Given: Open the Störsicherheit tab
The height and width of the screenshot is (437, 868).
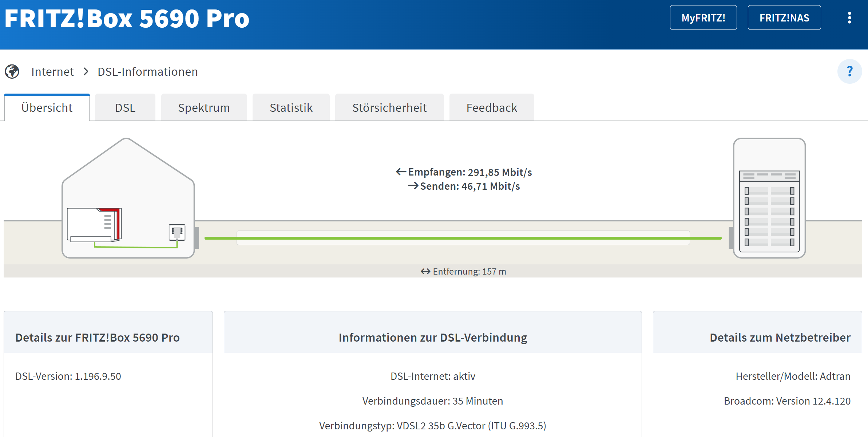Looking at the screenshot, I should point(389,108).
